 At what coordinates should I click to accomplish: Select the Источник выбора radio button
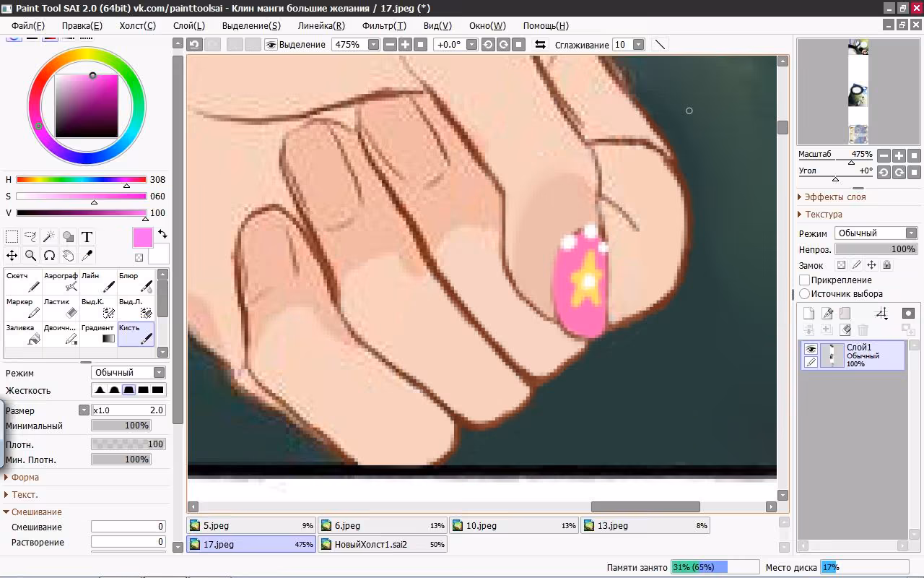[804, 294]
